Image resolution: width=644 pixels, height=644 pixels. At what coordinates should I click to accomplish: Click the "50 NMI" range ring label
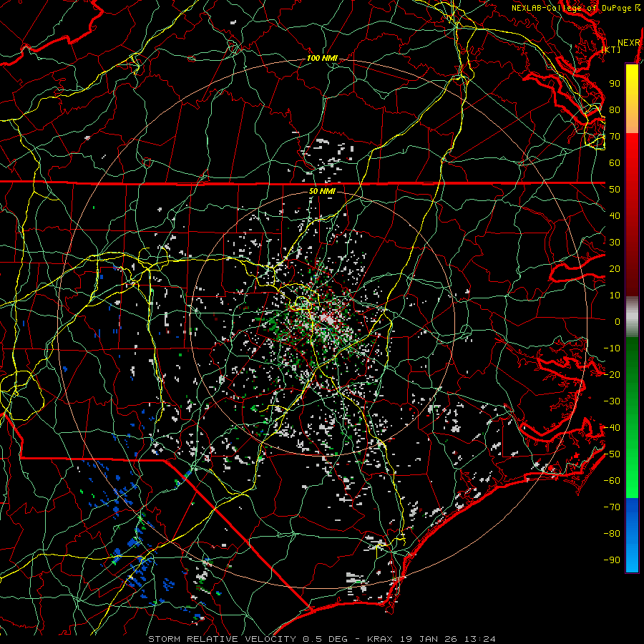[x=322, y=191]
